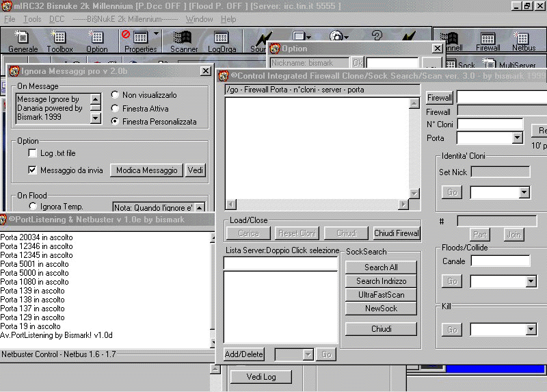This screenshot has width=547, height=392.
Task: Click the N° Cloni input field
Action: (490, 124)
